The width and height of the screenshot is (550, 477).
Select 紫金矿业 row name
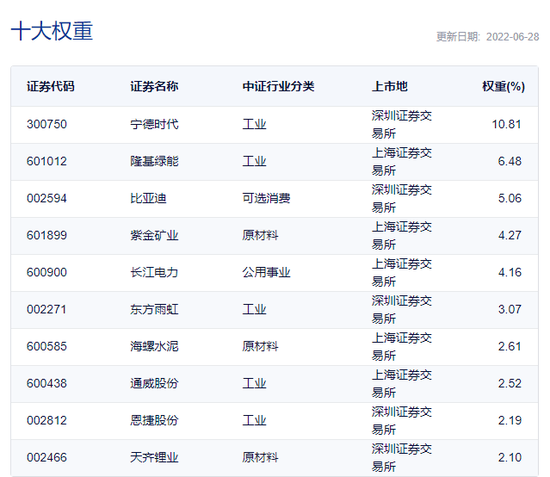(x=154, y=235)
